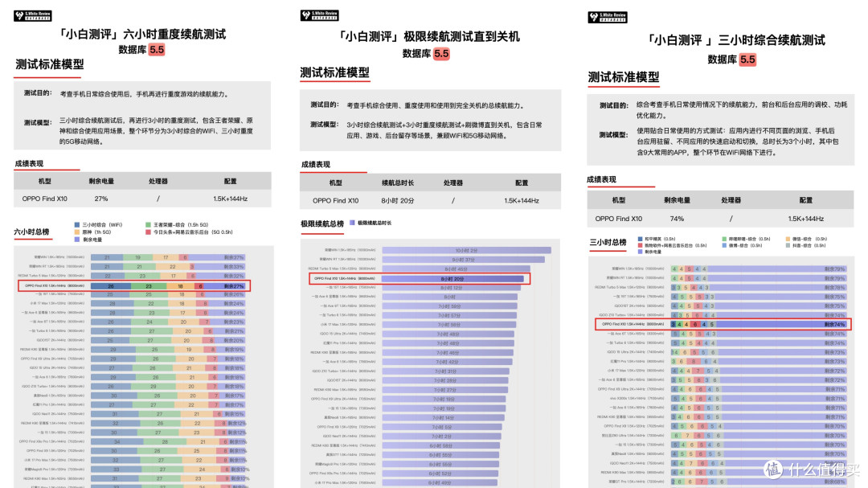Click the blue 26 segment in the highlighted OPPO row
Image resolution: width=868 pixels, height=488 pixels.
pos(111,286)
